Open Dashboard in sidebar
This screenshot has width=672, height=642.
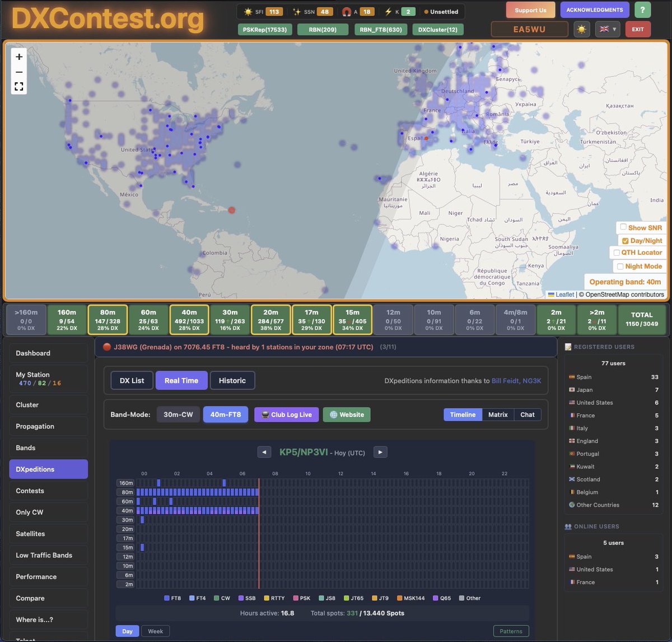pos(48,353)
